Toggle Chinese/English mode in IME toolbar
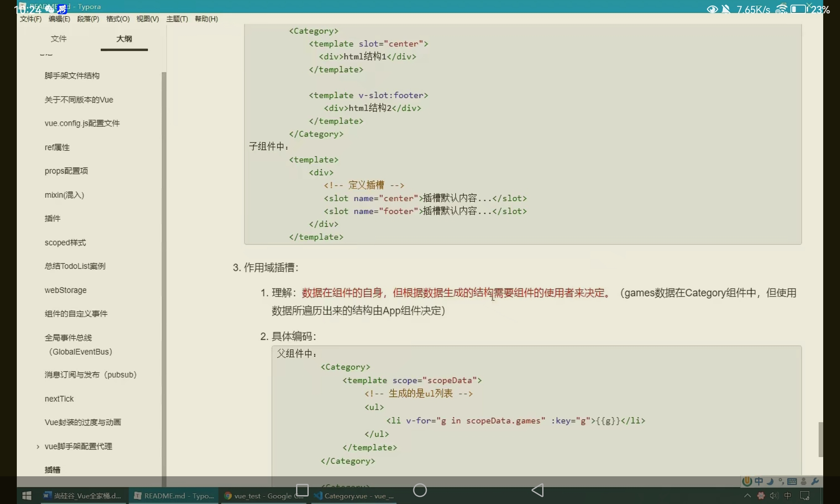 point(759,481)
